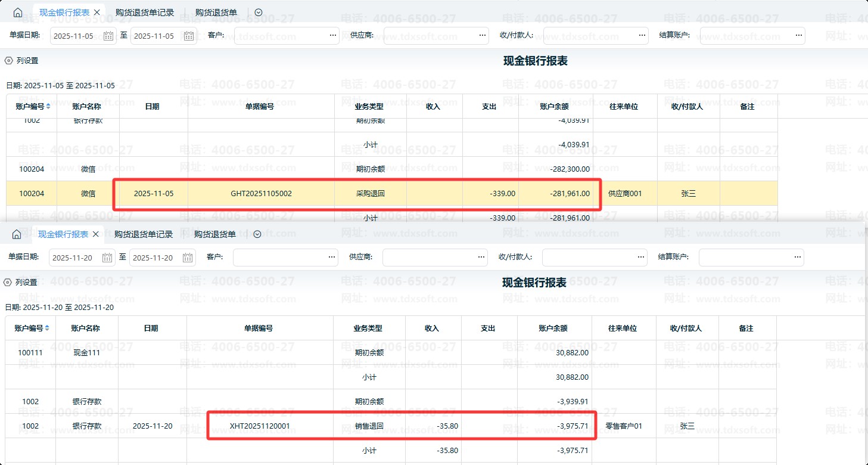Open calendar picker for start date 2025-11-20

tap(107, 258)
